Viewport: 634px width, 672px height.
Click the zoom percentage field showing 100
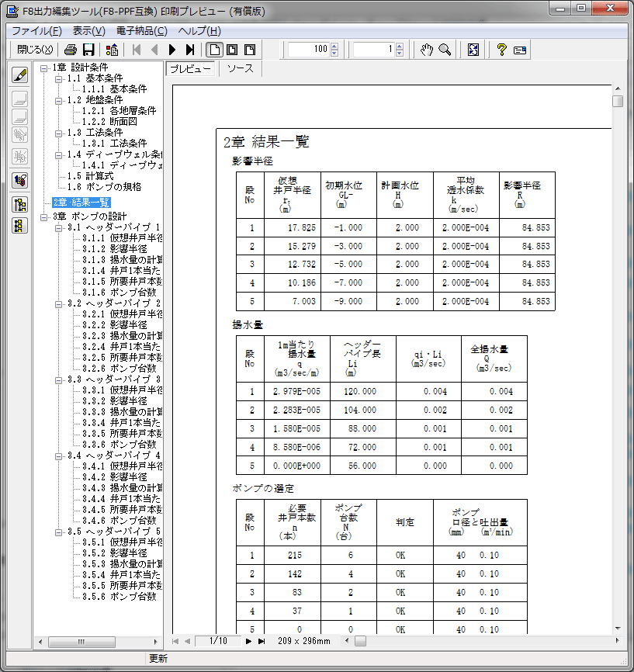[309, 50]
